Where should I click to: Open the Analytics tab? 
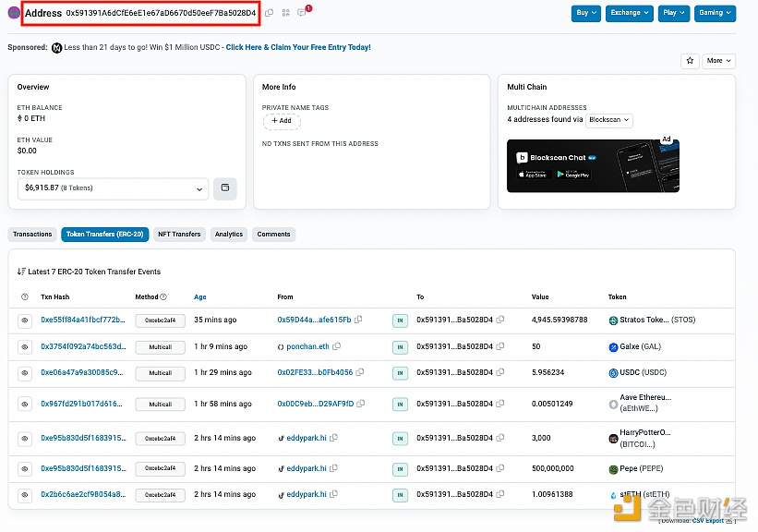coord(229,234)
